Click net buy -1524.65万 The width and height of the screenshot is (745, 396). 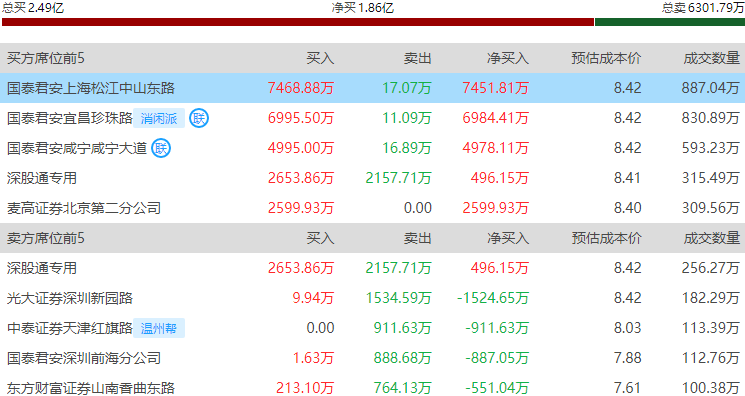(493, 298)
